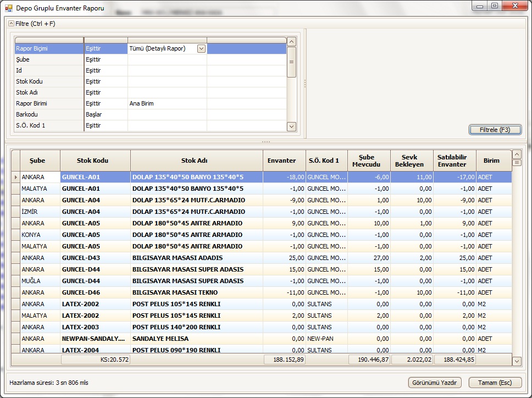Close the Depo Gruplu Envanter Raporu window
The width and height of the screenshot is (532, 398).
[x=515, y=6]
